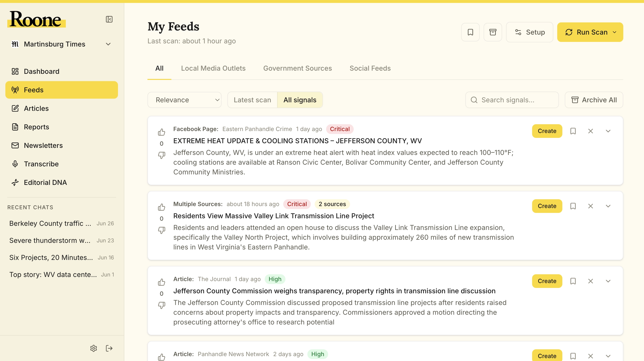Open the archive box in header

pos(493,32)
